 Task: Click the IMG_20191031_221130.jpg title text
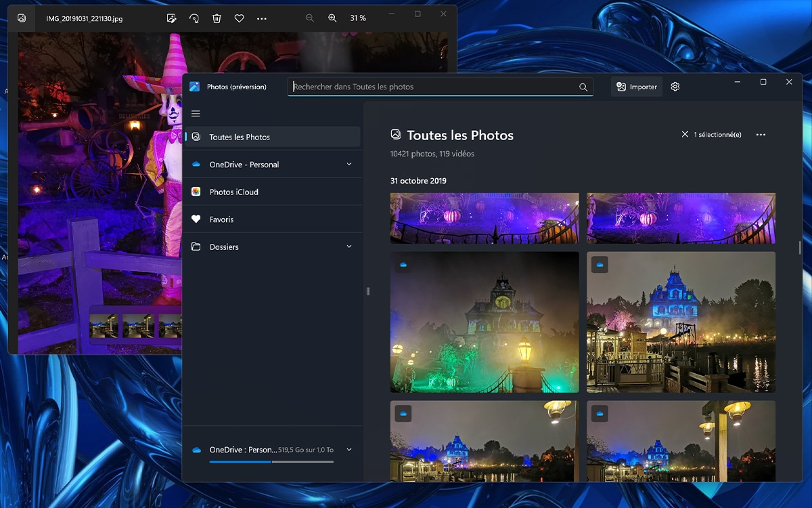click(85, 19)
